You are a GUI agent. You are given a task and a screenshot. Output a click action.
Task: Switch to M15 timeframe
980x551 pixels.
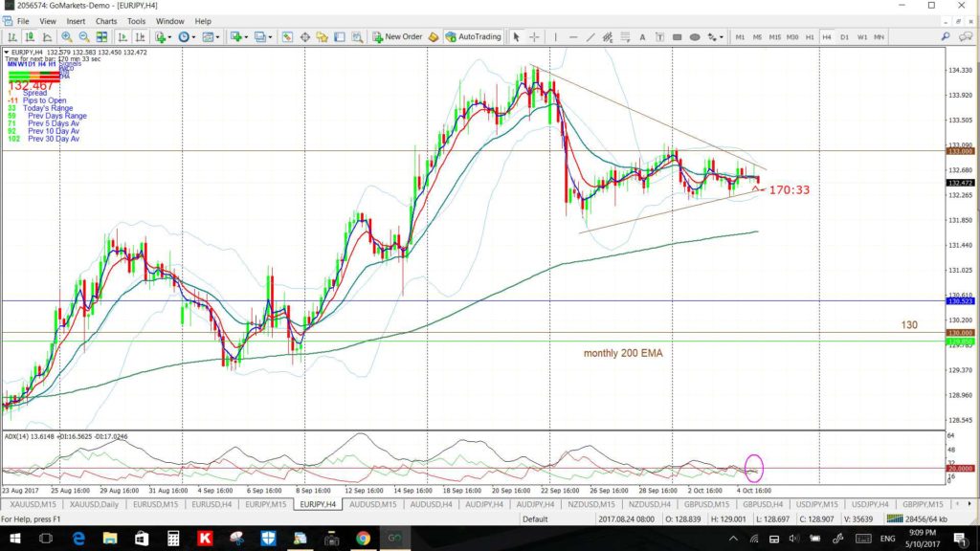(775, 37)
